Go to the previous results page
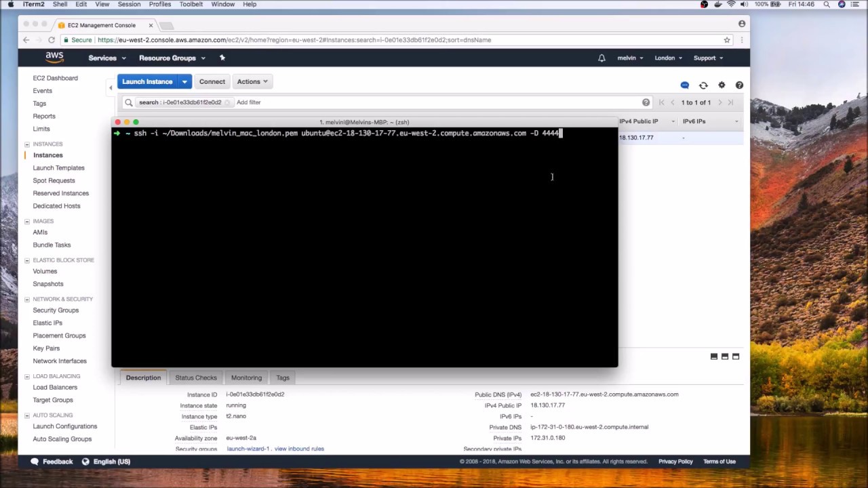The image size is (868, 488). point(673,102)
